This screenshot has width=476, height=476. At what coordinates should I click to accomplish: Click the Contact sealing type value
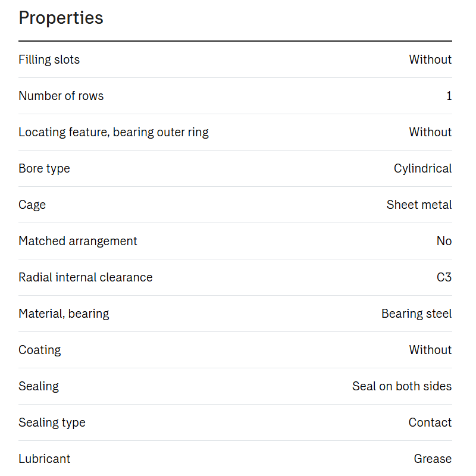click(x=430, y=422)
